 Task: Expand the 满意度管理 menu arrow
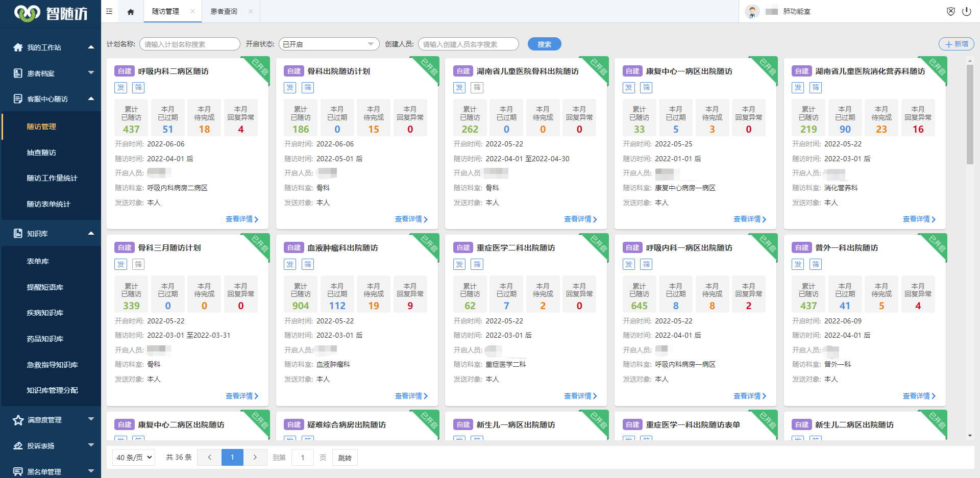point(91,419)
